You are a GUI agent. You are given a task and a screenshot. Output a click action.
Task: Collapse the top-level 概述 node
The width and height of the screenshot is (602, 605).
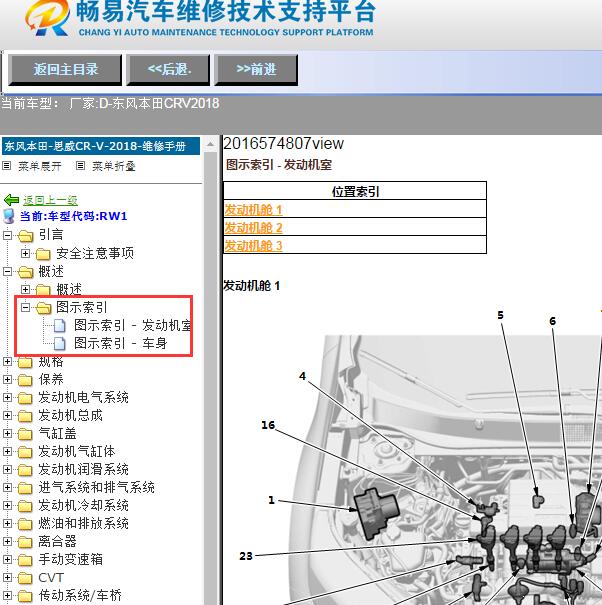pyautogui.click(x=7, y=271)
